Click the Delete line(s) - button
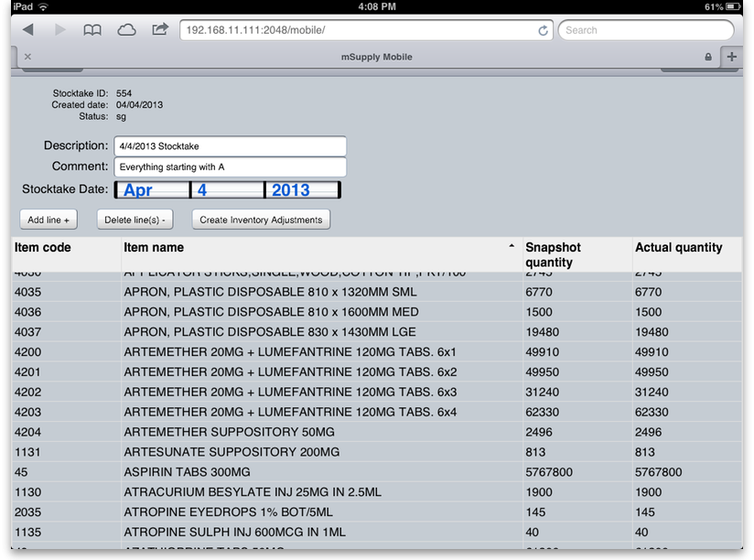754x560 pixels. point(135,220)
